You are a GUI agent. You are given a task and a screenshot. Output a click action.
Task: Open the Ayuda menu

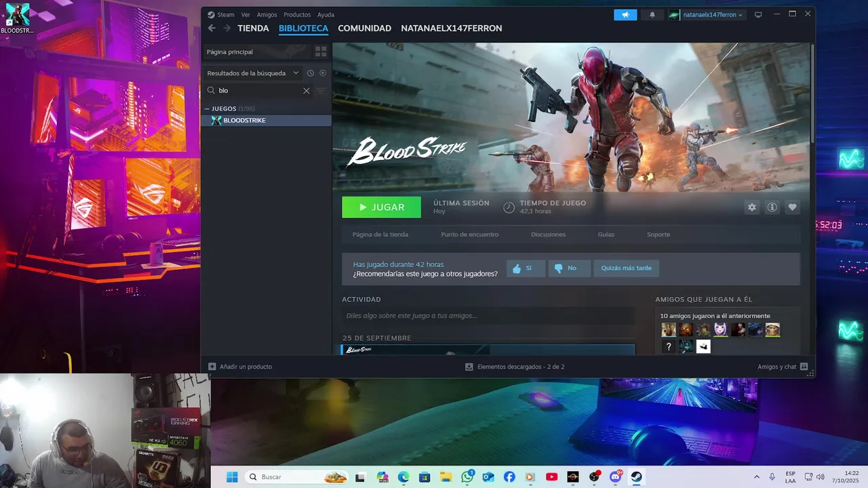point(325,14)
